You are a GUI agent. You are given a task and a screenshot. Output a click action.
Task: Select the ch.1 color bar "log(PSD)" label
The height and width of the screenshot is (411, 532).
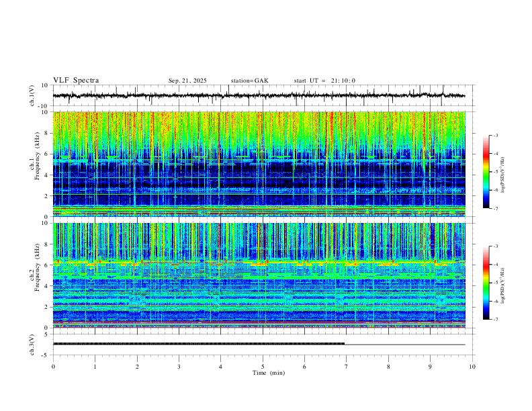(x=503, y=175)
